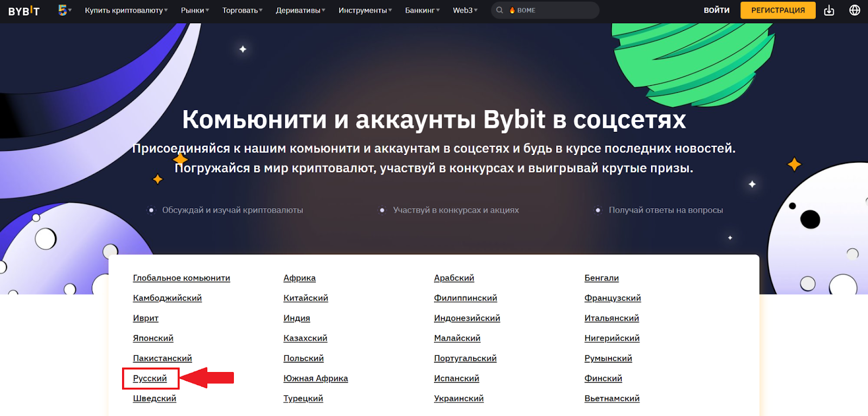This screenshot has width=868, height=416.
Task: Open the Турецкий community link
Action: point(303,398)
